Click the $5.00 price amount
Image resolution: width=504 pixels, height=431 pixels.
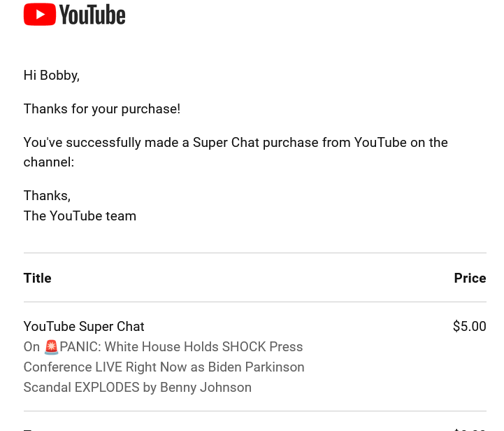click(x=469, y=326)
